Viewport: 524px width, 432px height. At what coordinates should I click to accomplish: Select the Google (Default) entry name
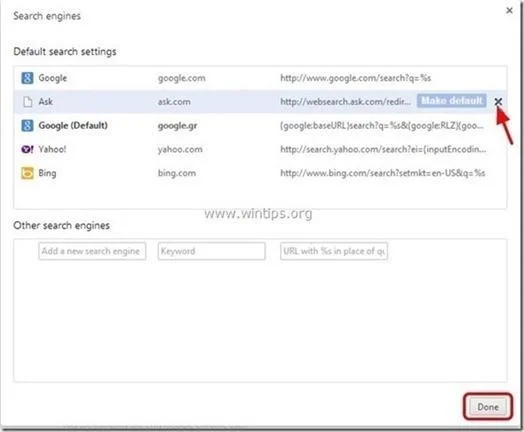73,126
